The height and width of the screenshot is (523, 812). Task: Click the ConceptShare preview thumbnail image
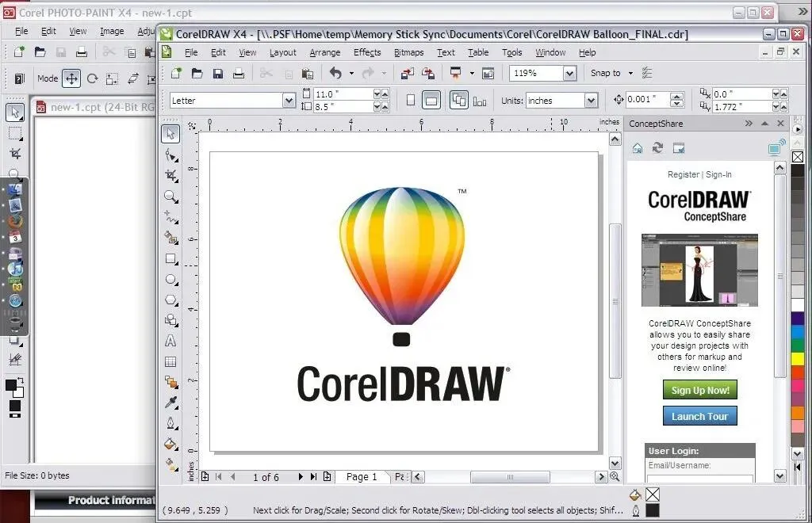point(699,270)
